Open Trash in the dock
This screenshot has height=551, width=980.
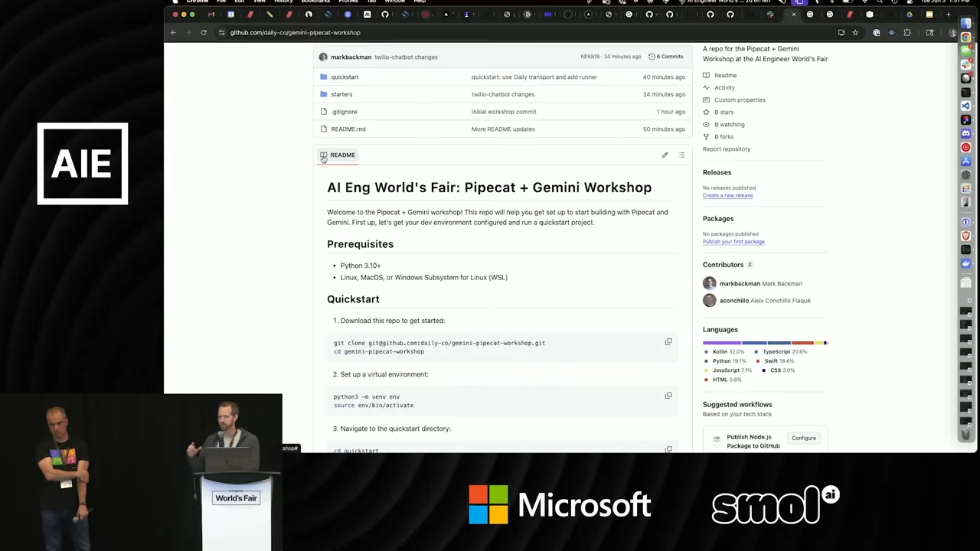point(966,434)
